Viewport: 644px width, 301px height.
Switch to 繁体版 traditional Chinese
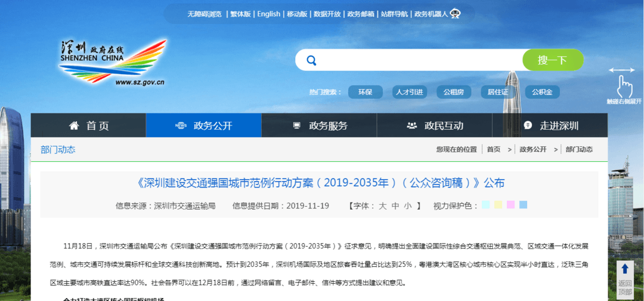240,14
